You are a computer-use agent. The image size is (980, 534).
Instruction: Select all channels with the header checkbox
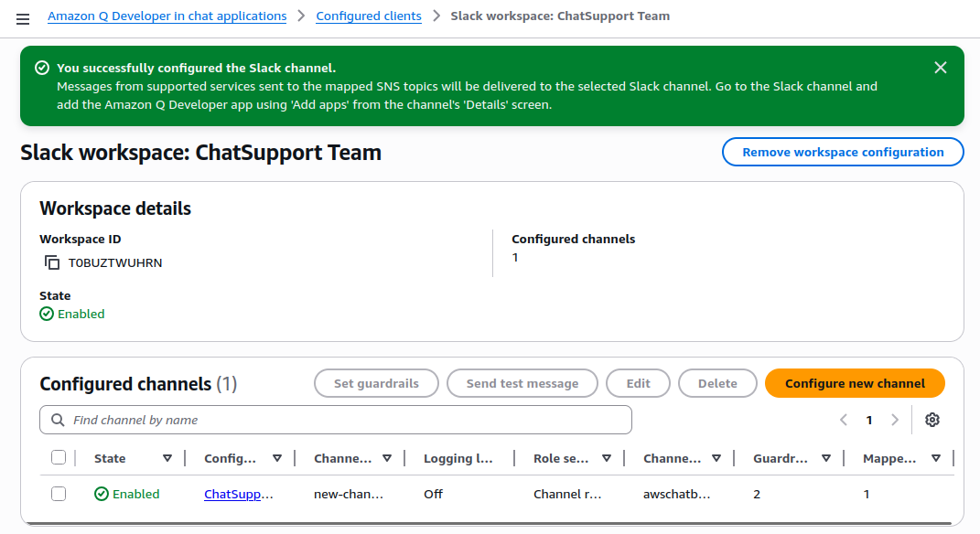click(59, 458)
